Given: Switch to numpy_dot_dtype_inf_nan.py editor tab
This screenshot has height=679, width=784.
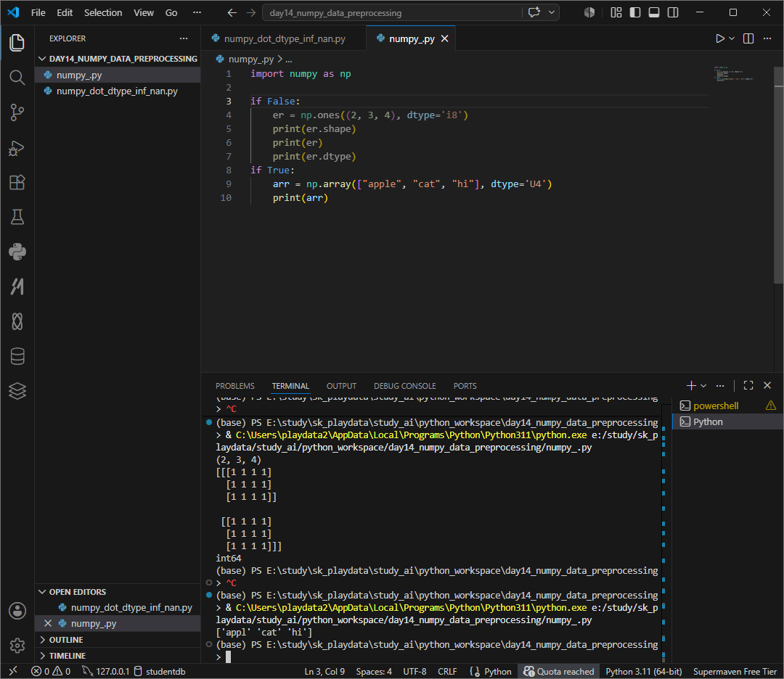Looking at the screenshot, I should click(x=284, y=38).
